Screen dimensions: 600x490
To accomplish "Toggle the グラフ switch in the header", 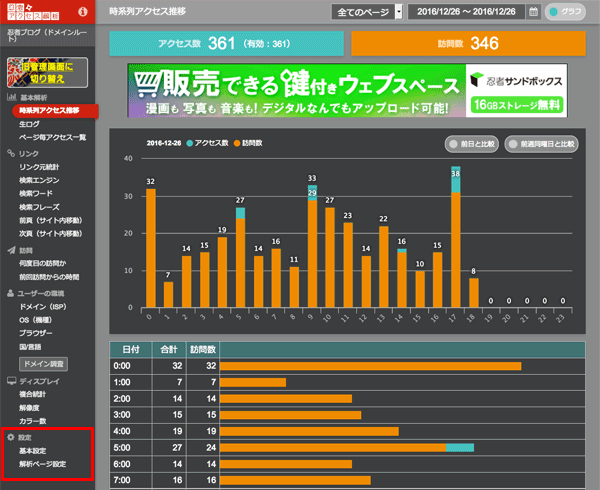I will click(565, 12).
